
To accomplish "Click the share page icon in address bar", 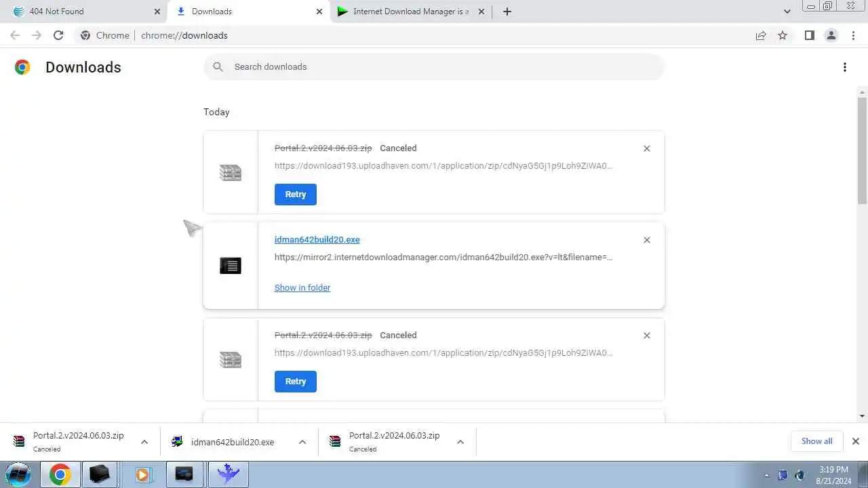I will [x=761, y=35].
